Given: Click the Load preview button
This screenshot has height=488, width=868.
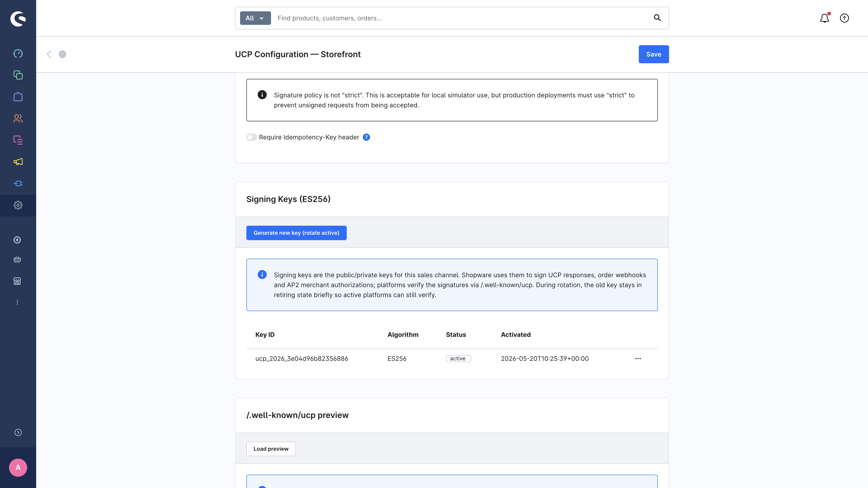Looking at the screenshot, I should click(271, 449).
